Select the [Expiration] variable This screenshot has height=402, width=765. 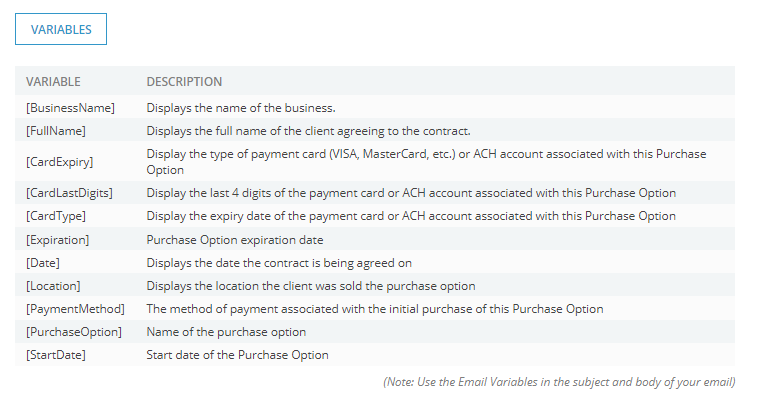58,240
